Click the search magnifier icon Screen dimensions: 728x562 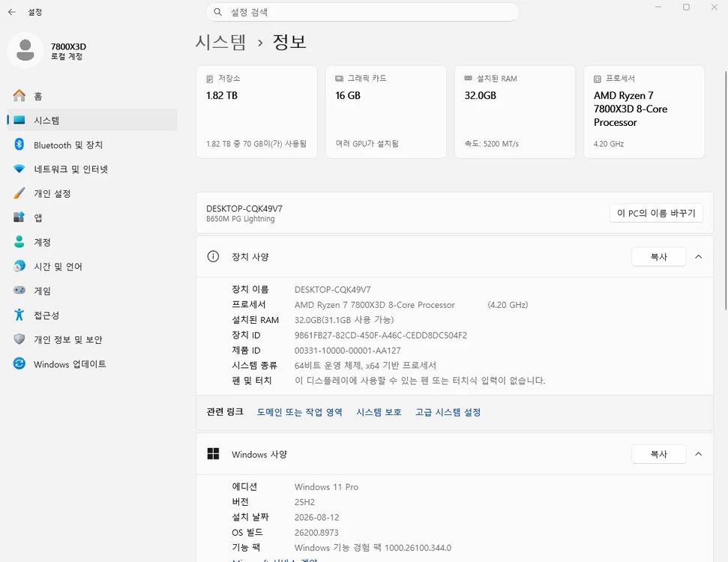pyautogui.click(x=217, y=12)
